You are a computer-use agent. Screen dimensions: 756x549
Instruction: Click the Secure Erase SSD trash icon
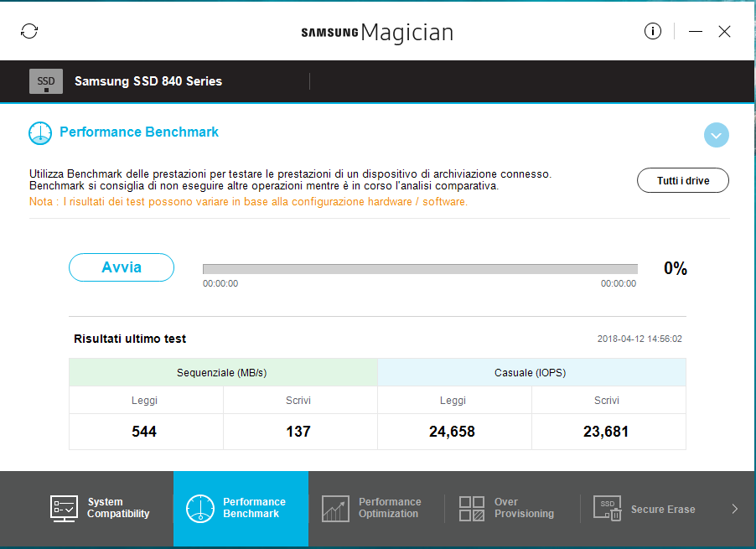[x=607, y=509]
